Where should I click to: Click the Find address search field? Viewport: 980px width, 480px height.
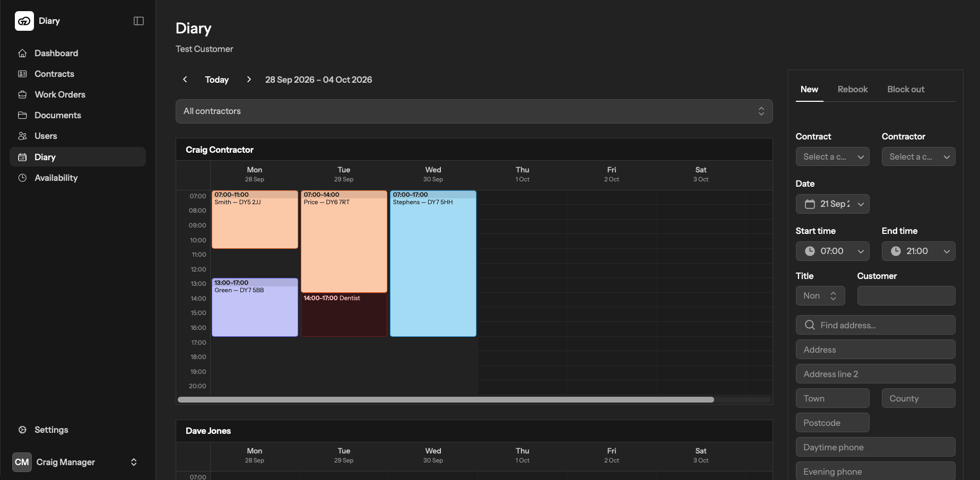(875, 325)
